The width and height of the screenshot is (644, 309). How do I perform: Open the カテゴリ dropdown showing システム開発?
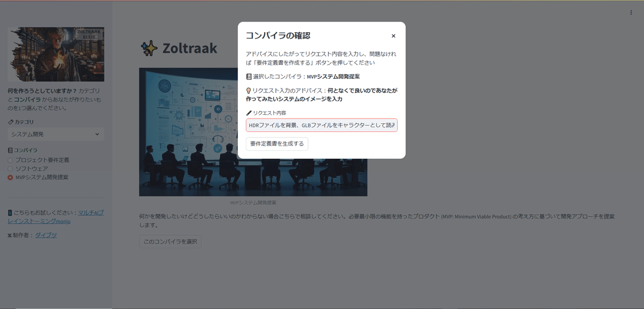tap(56, 134)
